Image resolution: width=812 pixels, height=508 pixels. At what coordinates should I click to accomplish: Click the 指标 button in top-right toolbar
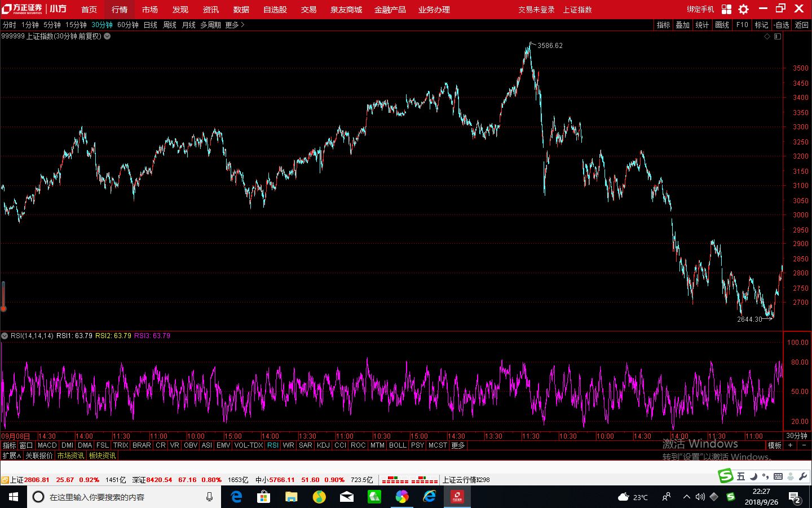pyautogui.click(x=664, y=25)
